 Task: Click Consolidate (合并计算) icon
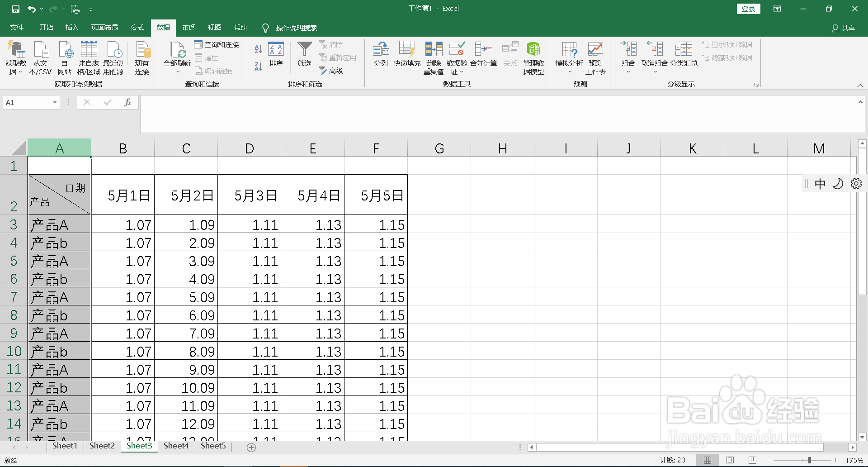pos(484,54)
